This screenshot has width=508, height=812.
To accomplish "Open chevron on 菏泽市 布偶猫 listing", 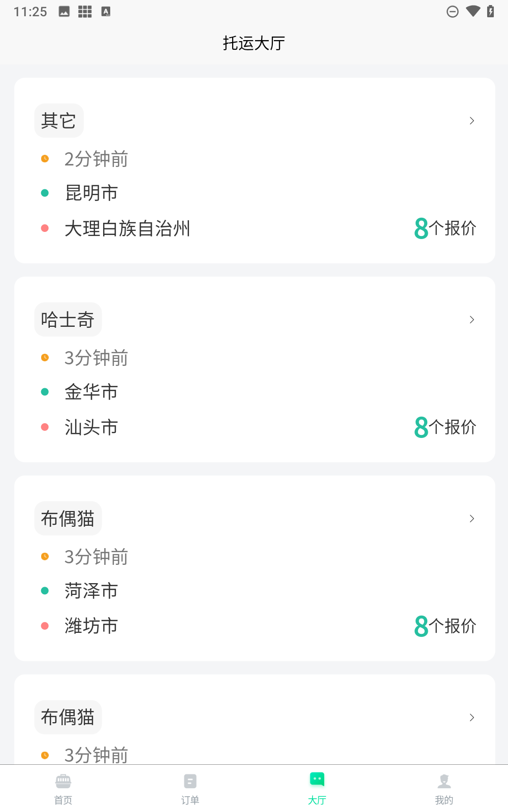I will click(x=472, y=519).
